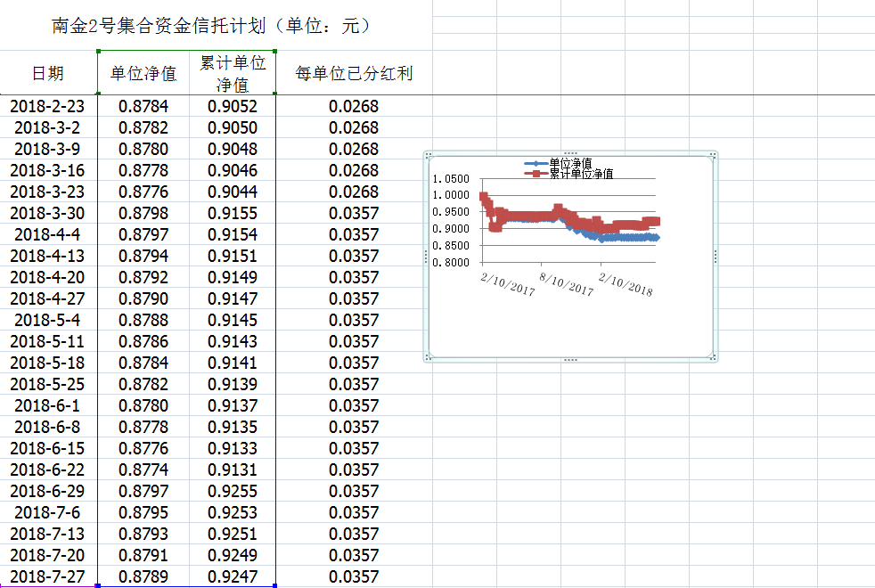875x588 pixels.
Task: Click the 单位净值 value for 2018-4-4
Action: point(143,235)
